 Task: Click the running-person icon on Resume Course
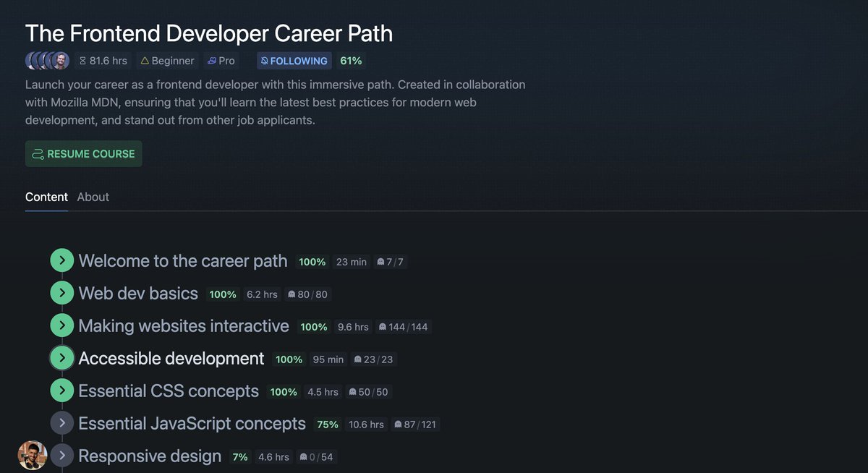click(x=38, y=153)
